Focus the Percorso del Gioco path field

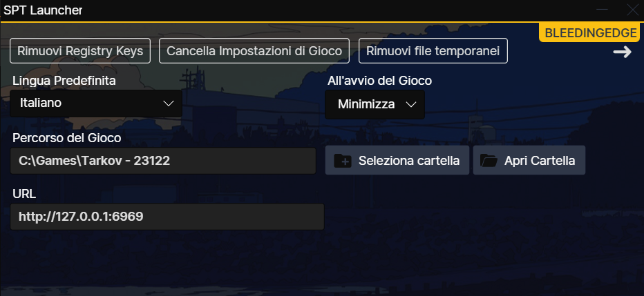[163, 161]
